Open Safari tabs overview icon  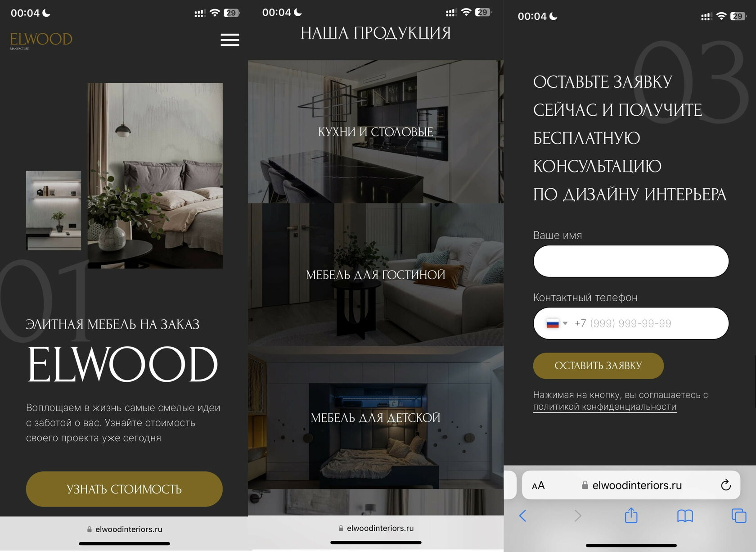pos(738,516)
